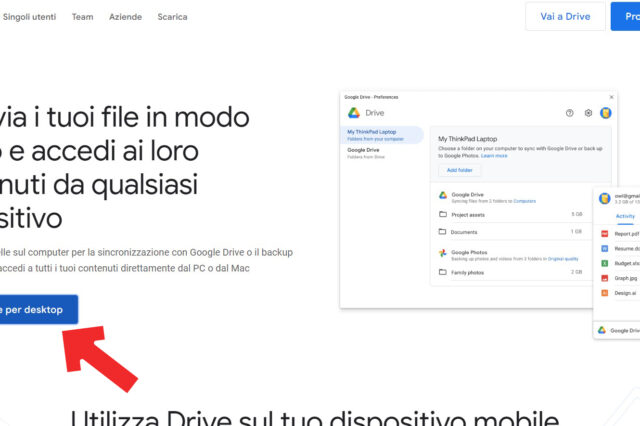The width and height of the screenshot is (640, 426).
Task: Click the Project assets folder icon
Action: [443, 214]
